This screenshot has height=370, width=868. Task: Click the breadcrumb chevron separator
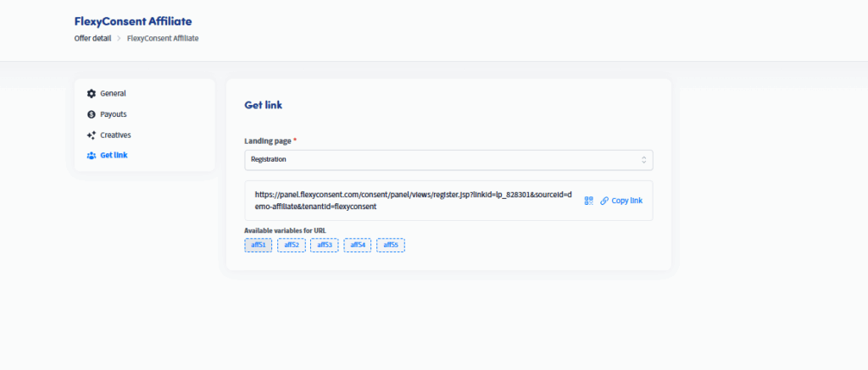tap(119, 38)
